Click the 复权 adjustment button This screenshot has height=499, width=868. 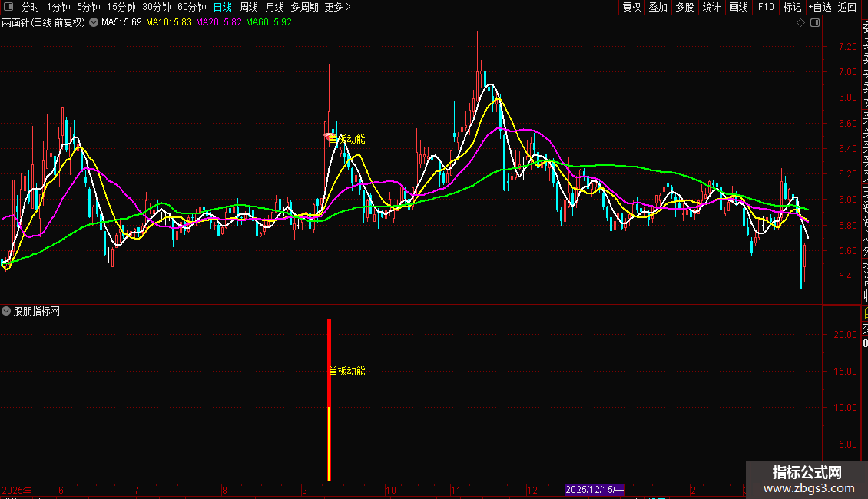click(x=631, y=7)
